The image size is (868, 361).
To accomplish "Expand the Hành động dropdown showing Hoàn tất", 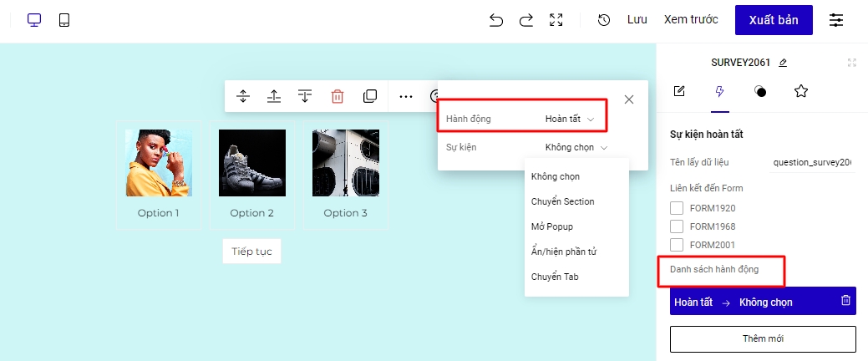I will point(570,119).
